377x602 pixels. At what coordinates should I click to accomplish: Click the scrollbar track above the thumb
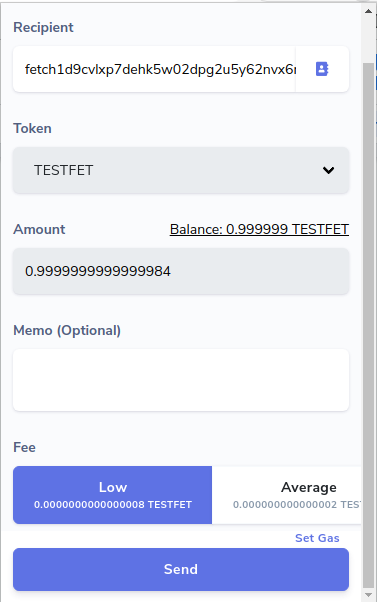coord(369,40)
